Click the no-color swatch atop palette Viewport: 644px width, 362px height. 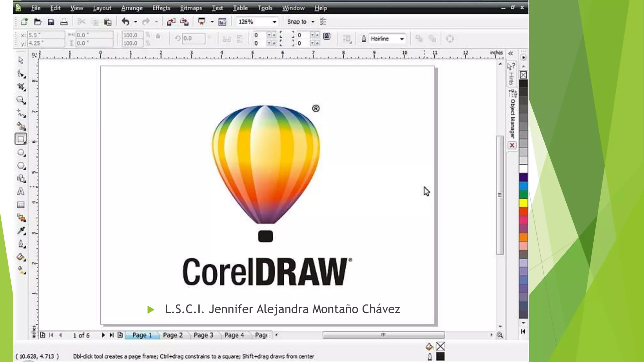(x=523, y=75)
